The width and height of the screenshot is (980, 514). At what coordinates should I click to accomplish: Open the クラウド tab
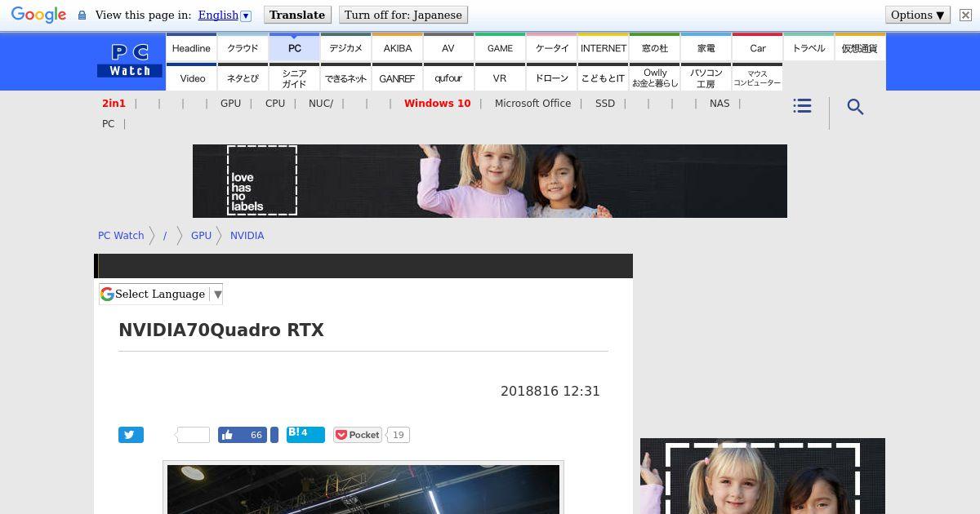(243, 47)
